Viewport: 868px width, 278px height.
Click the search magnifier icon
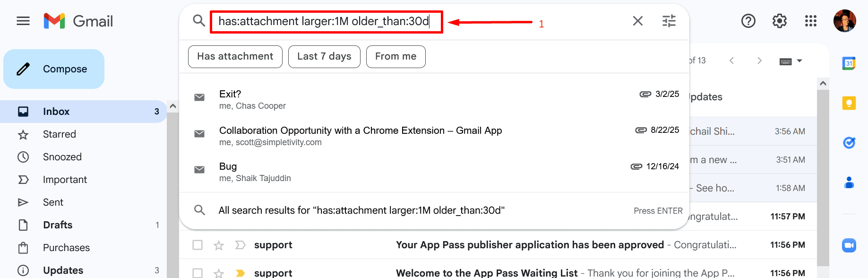[199, 21]
